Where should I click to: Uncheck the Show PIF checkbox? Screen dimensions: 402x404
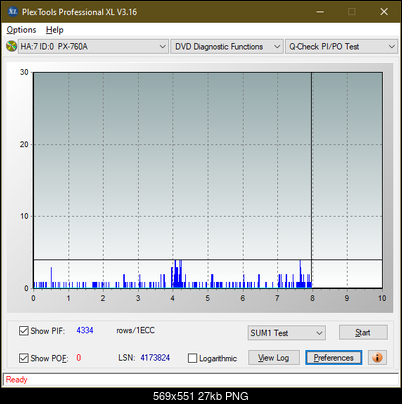tap(24, 331)
